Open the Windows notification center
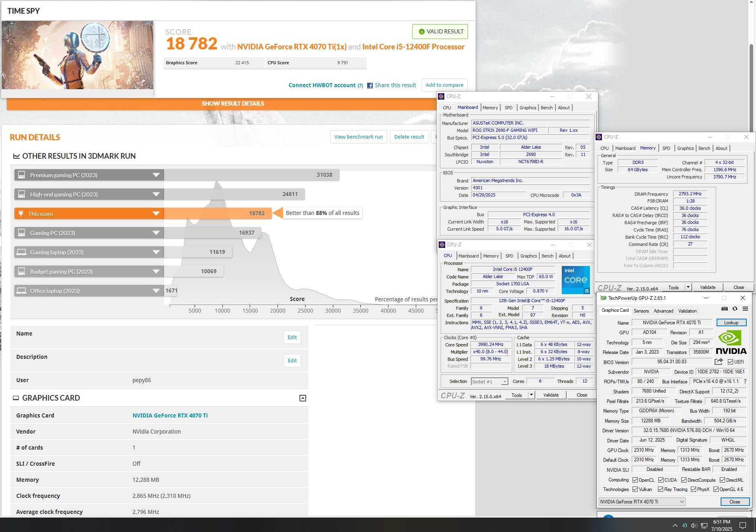The image size is (756, 532). point(743,525)
